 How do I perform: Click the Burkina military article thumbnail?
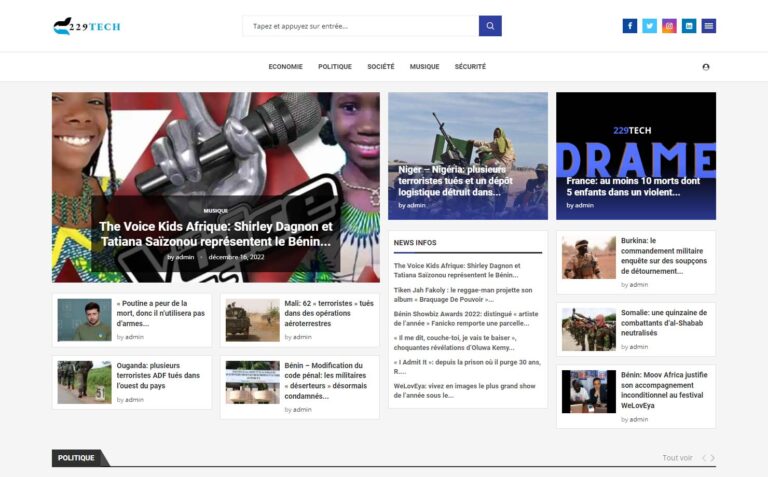tap(589, 258)
